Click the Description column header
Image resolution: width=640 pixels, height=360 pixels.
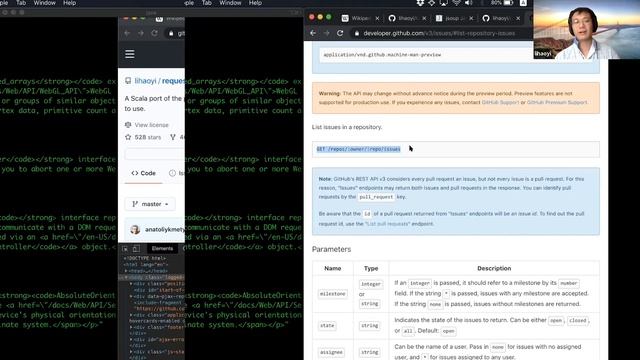494,268
